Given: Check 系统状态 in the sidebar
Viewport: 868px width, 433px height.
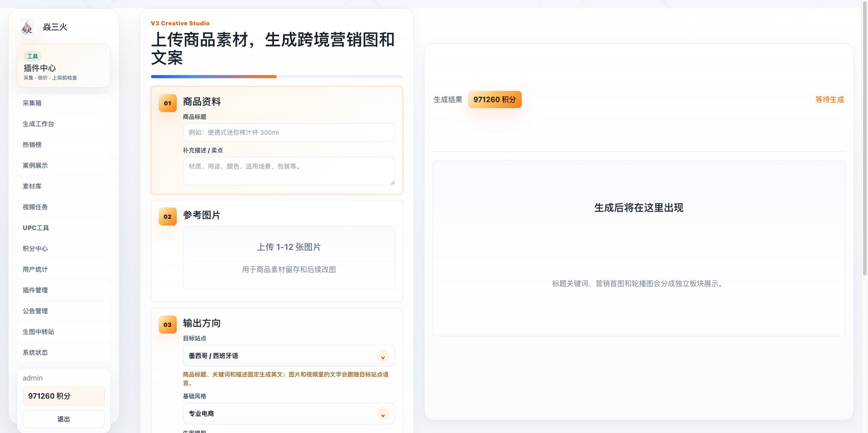Looking at the screenshot, I should pos(64,353).
